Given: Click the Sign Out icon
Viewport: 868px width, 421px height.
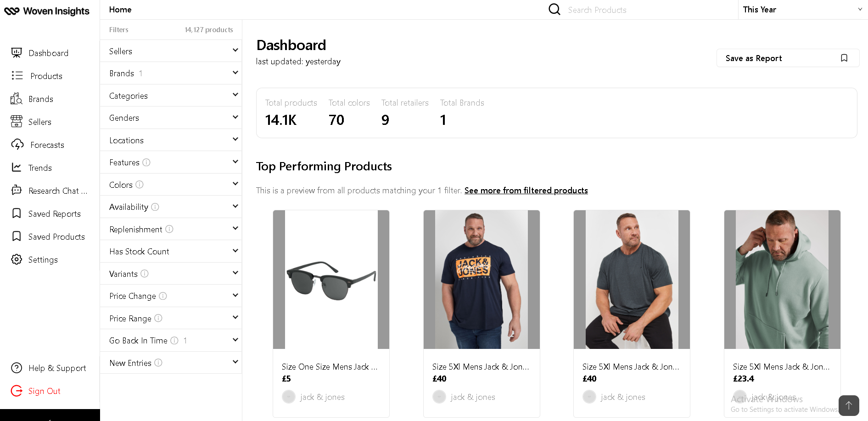Looking at the screenshot, I should coord(17,391).
